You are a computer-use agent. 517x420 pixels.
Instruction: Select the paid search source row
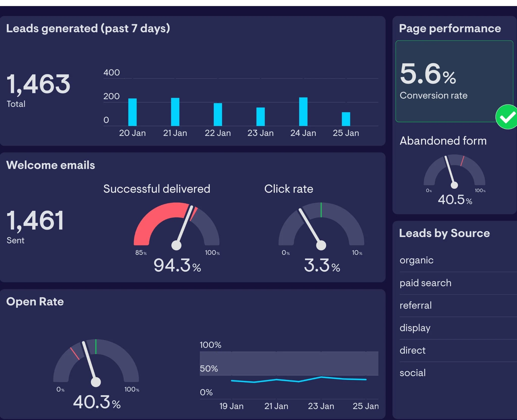(x=425, y=283)
